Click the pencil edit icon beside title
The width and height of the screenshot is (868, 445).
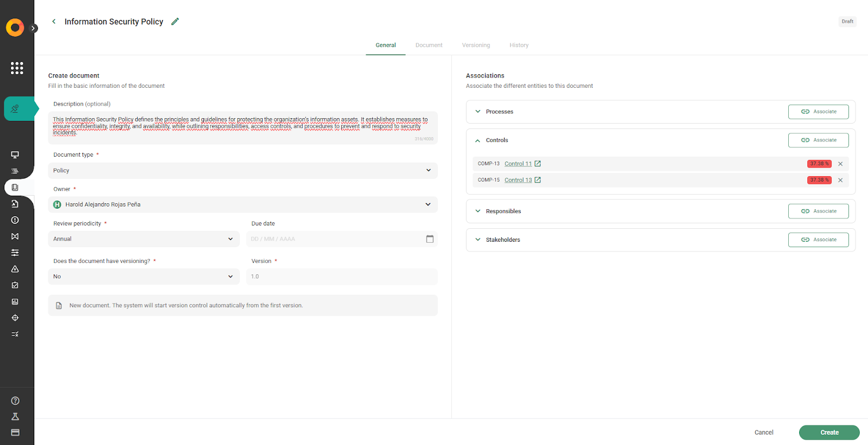(x=175, y=22)
